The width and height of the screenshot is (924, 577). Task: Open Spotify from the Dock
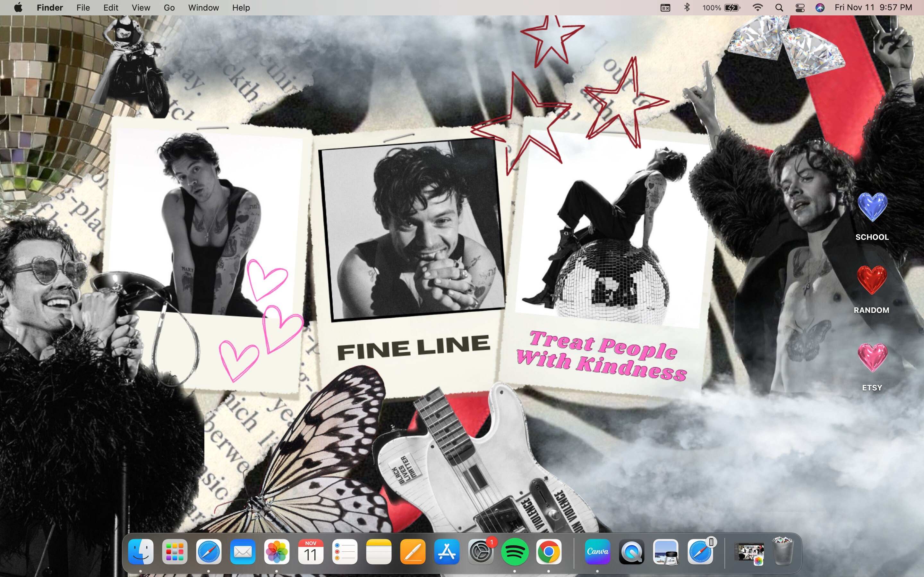pos(514,551)
